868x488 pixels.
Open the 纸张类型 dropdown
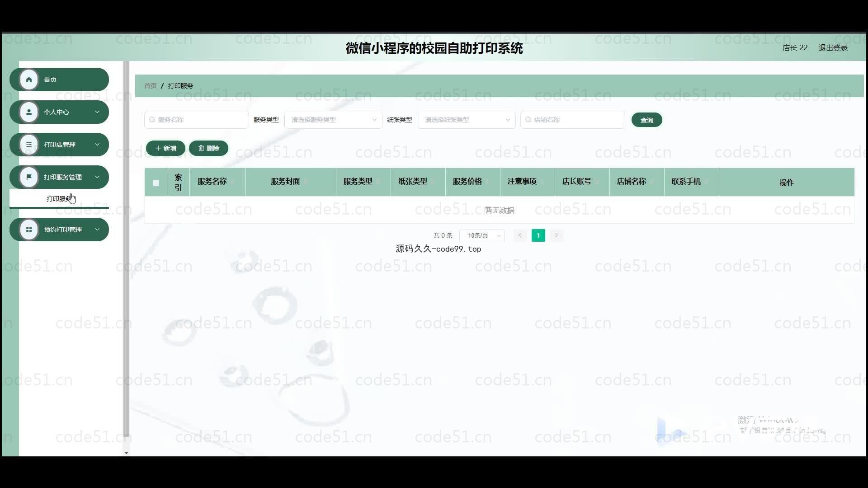pyautogui.click(x=467, y=120)
